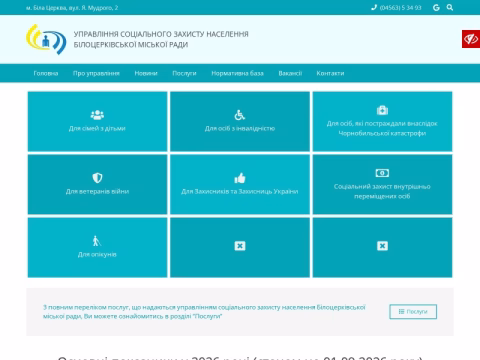The height and width of the screenshot is (360, 480).
Task: Open 'Для ветеранів війни' link
Action: [97, 191]
